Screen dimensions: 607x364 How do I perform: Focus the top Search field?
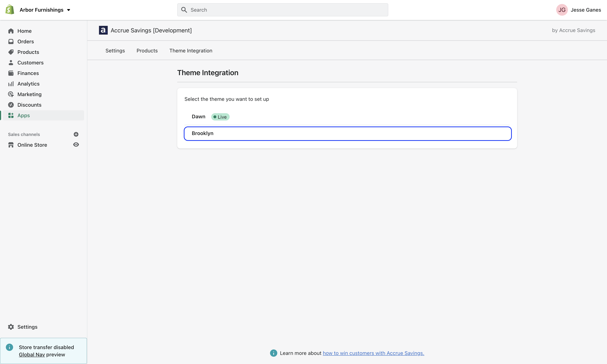282,10
